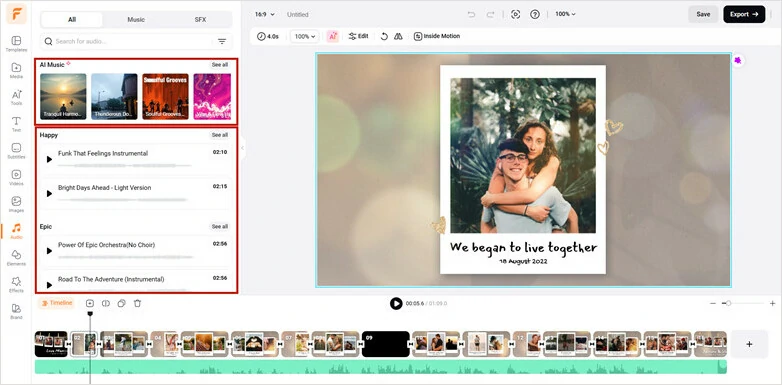Open the Edit adjustments button
Screen dimensions: 782x385
click(358, 36)
